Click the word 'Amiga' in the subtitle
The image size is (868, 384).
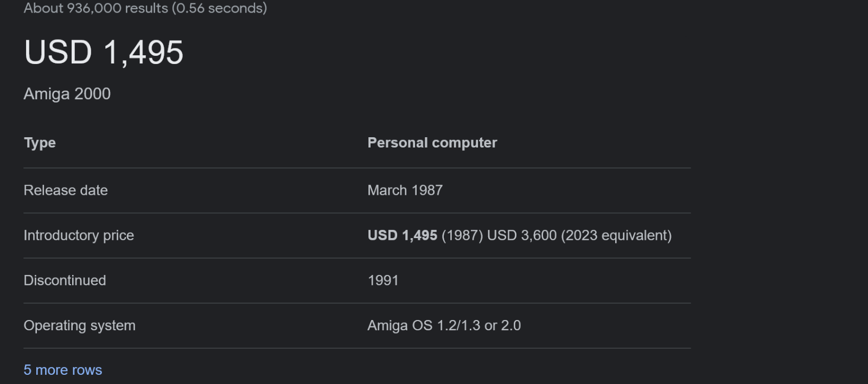pyautogui.click(x=47, y=94)
